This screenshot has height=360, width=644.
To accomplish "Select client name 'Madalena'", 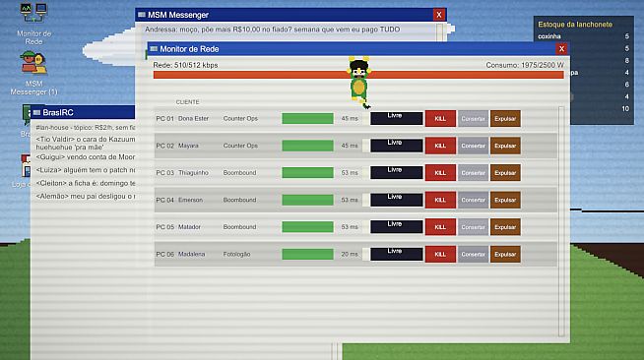I will point(191,254).
